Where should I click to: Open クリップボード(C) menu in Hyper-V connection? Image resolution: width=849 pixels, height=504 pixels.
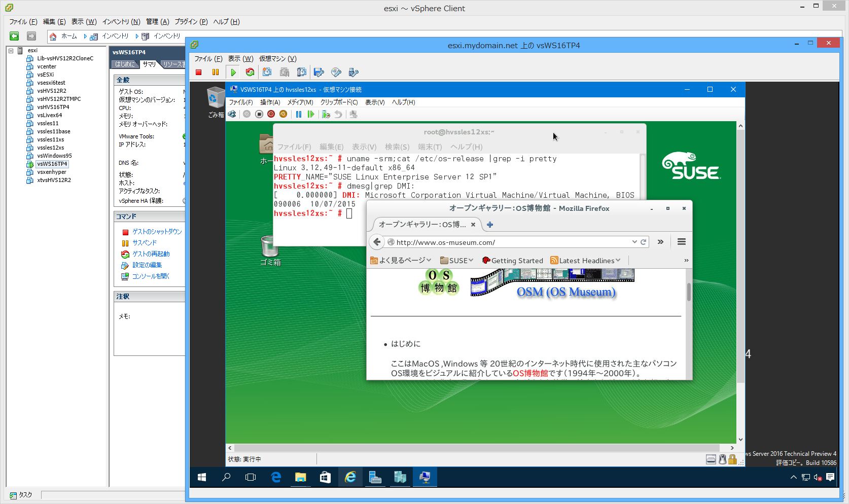(x=339, y=102)
